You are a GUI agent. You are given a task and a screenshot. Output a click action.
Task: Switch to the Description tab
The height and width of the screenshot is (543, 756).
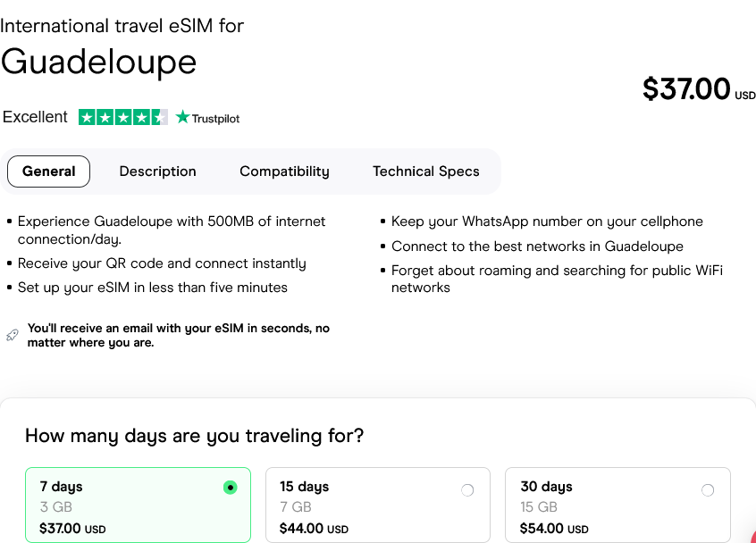[157, 171]
